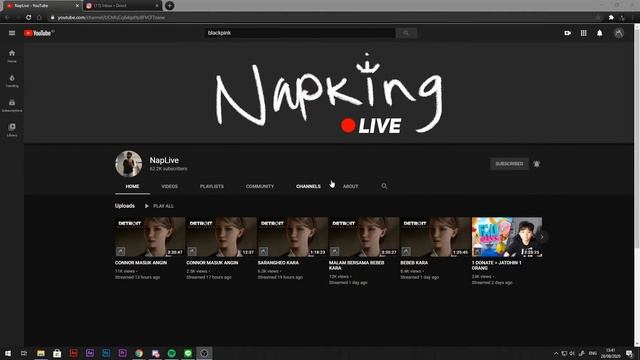Open CONNOR MASUK ANGIN streamed 13 hours ago

pos(141,263)
